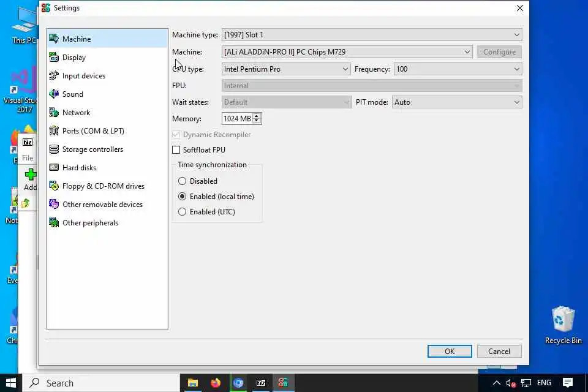The height and width of the screenshot is (392, 588).
Task: Open Other removable devices icon
Action: (x=54, y=204)
